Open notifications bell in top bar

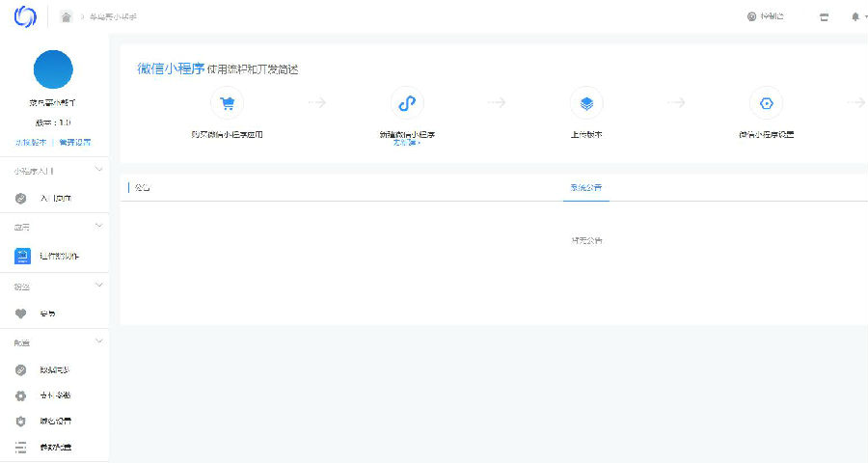click(854, 16)
